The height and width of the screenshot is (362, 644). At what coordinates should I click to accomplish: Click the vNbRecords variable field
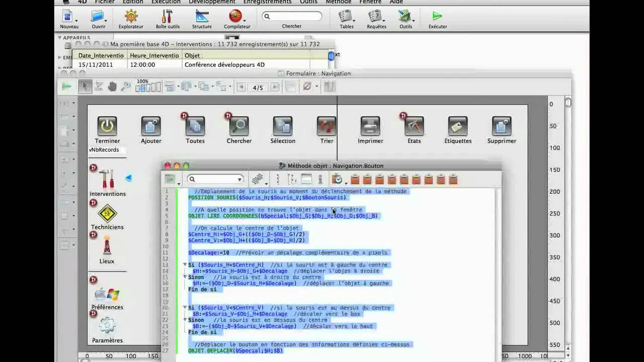(x=107, y=150)
